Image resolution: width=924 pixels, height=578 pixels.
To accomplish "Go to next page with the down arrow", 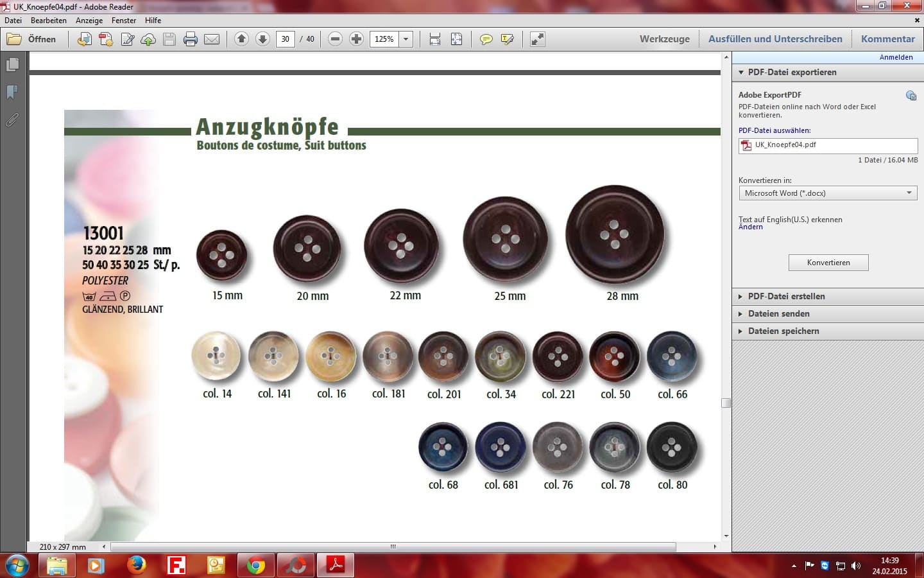I will pos(262,39).
